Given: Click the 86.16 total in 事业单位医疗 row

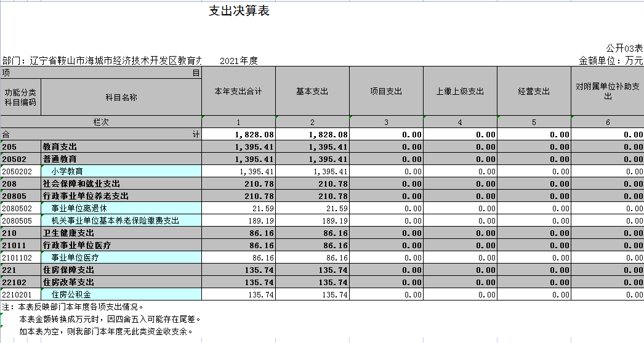Looking at the screenshot, I should tap(239, 257).
